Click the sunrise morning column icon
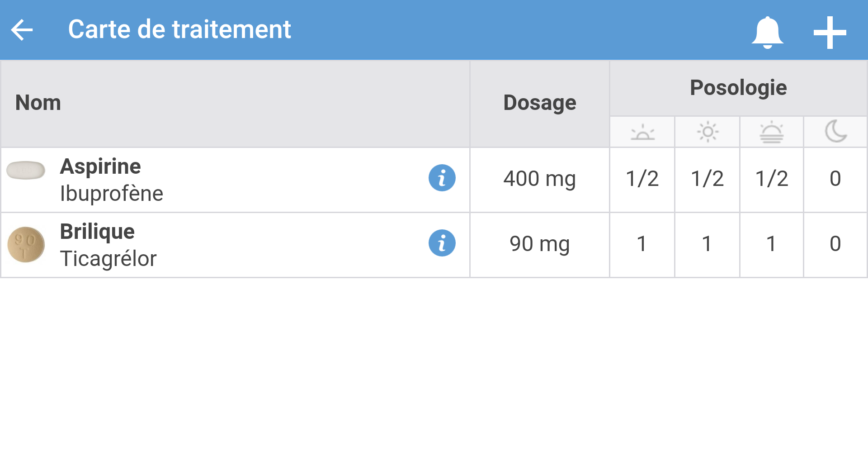The height and width of the screenshot is (456, 868). [x=642, y=132]
